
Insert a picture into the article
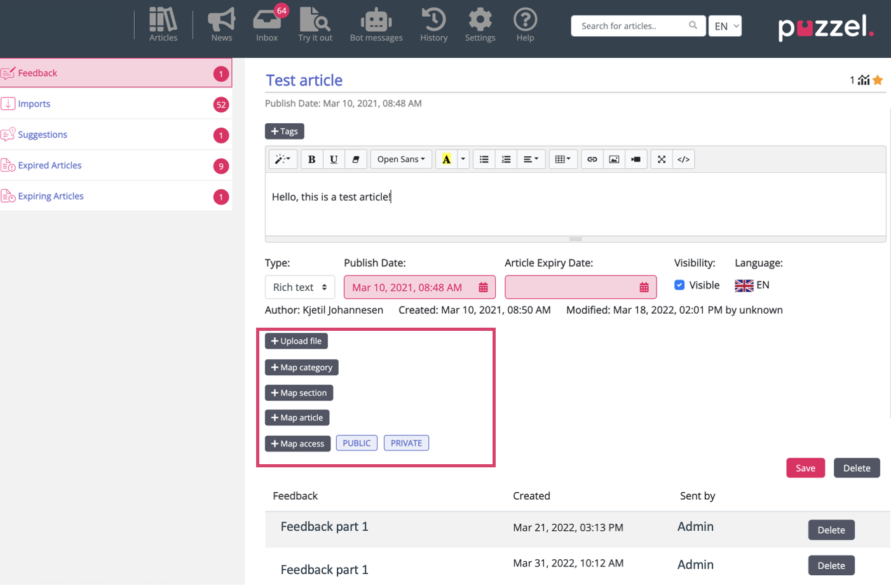click(x=614, y=159)
